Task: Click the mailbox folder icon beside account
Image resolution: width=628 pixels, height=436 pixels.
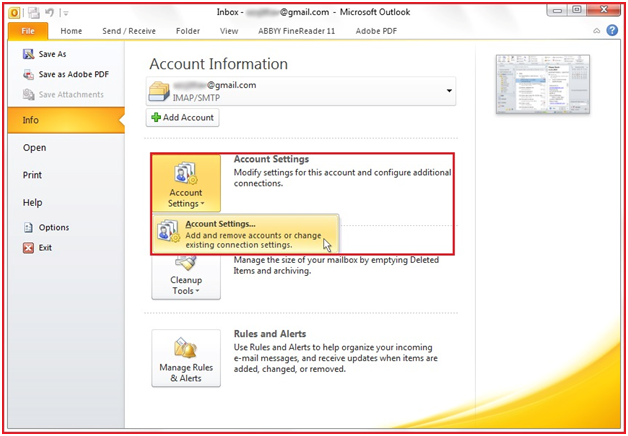Action: [159, 91]
